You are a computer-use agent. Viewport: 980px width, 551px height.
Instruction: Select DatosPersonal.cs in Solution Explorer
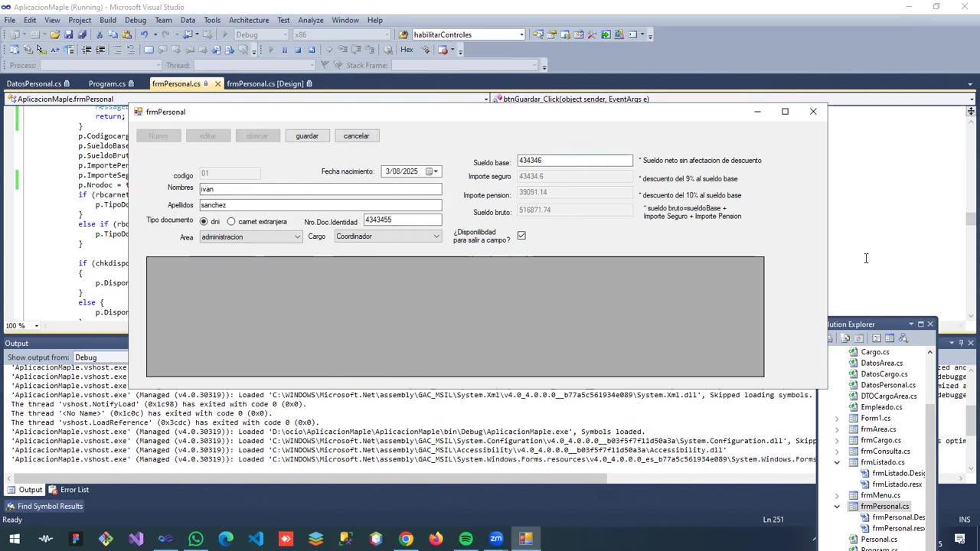pos(888,385)
